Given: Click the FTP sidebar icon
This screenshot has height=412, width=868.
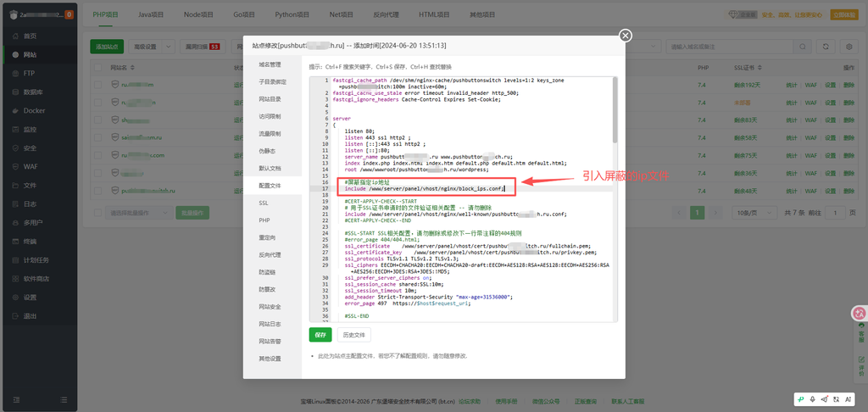Looking at the screenshot, I should click(x=15, y=73).
